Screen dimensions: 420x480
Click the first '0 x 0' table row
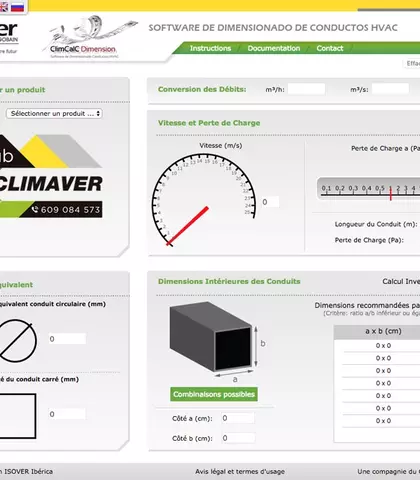[382, 346]
